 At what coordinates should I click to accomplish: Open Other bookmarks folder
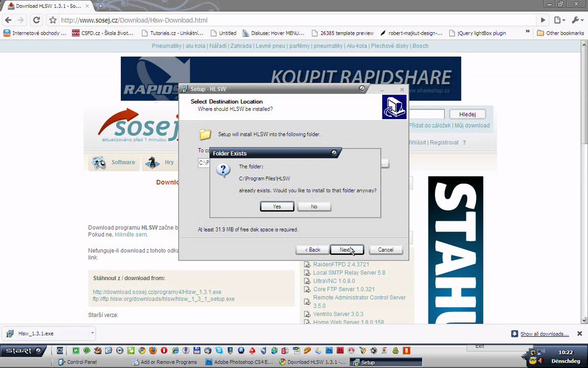(560, 33)
